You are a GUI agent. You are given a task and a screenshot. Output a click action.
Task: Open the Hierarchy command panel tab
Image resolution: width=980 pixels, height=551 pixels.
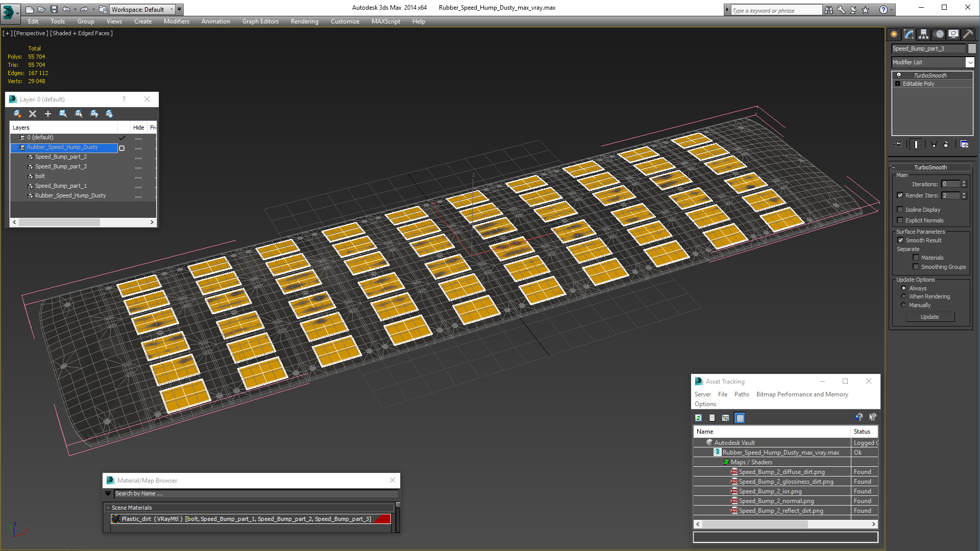point(924,34)
